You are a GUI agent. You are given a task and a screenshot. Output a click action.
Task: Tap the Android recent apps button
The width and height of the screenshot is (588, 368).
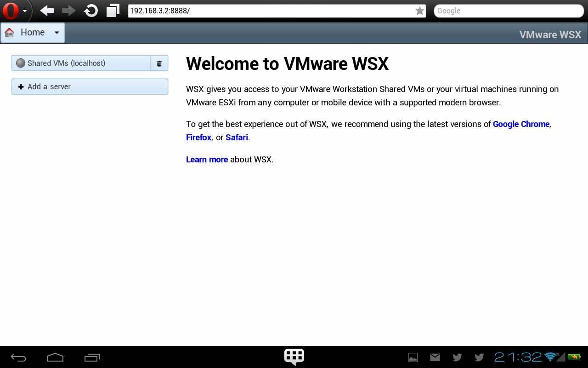click(92, 357)
